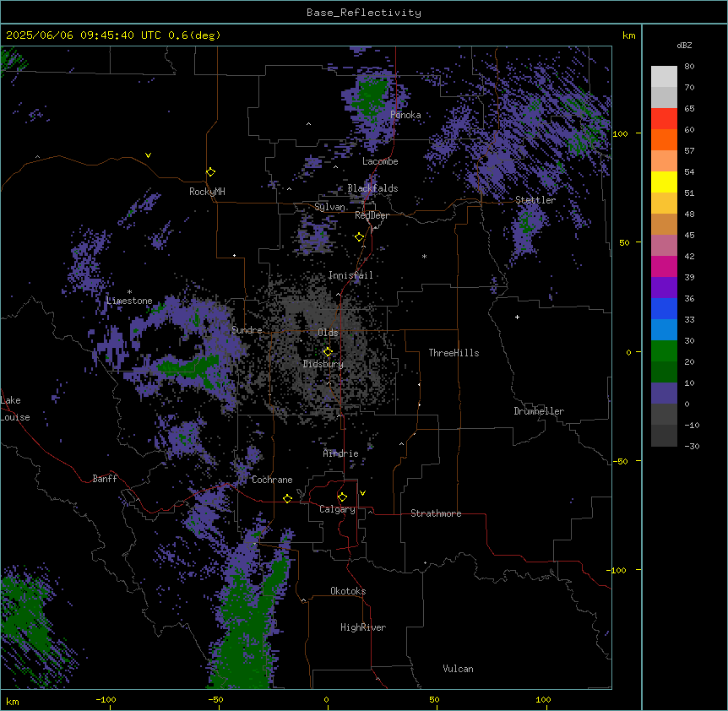Click the white asterisk east of Innisfail
This screenshot has width=728, height=711.
click(x=424, y=256)
